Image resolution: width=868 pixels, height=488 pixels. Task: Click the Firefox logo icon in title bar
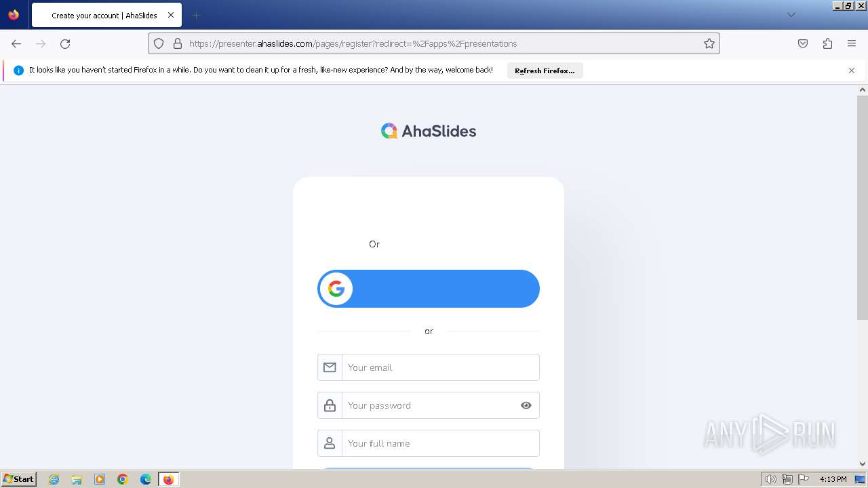(x=14, y=14)
